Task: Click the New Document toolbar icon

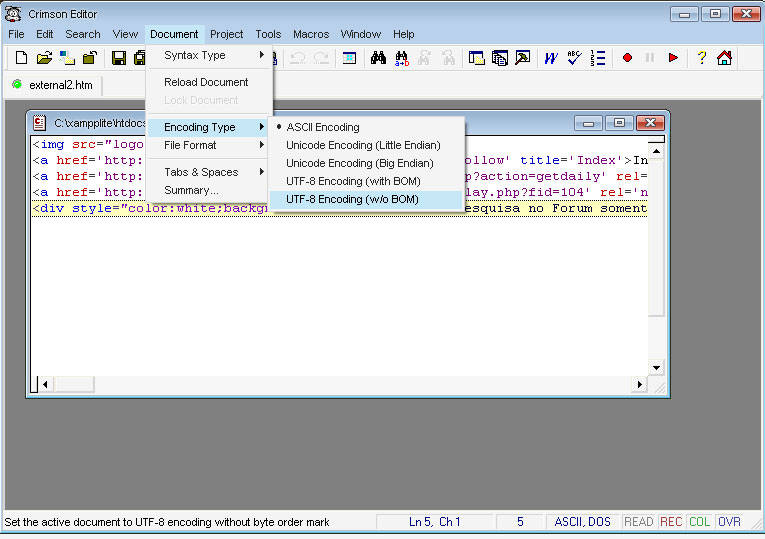Action: click(21, 58)
